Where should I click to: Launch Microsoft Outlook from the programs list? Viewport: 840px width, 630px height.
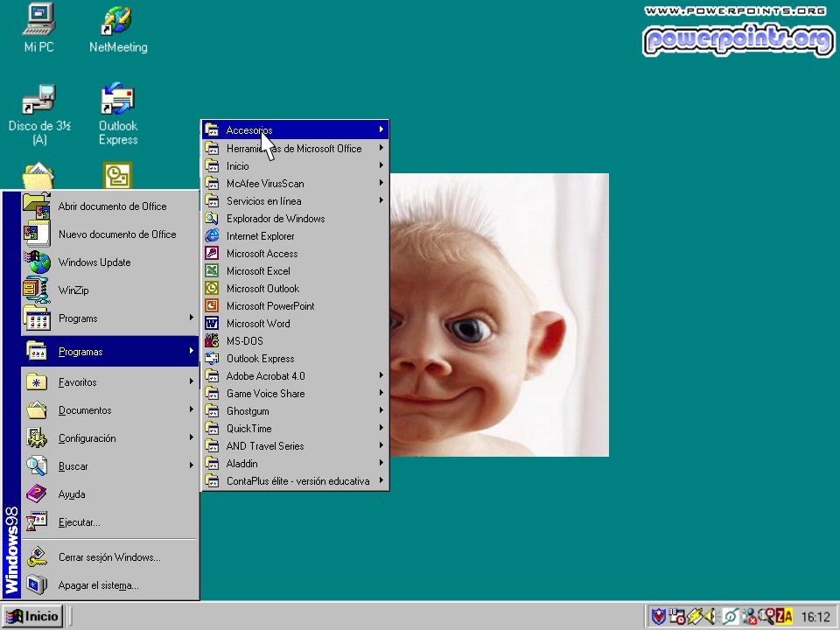(x=295, y=288)
